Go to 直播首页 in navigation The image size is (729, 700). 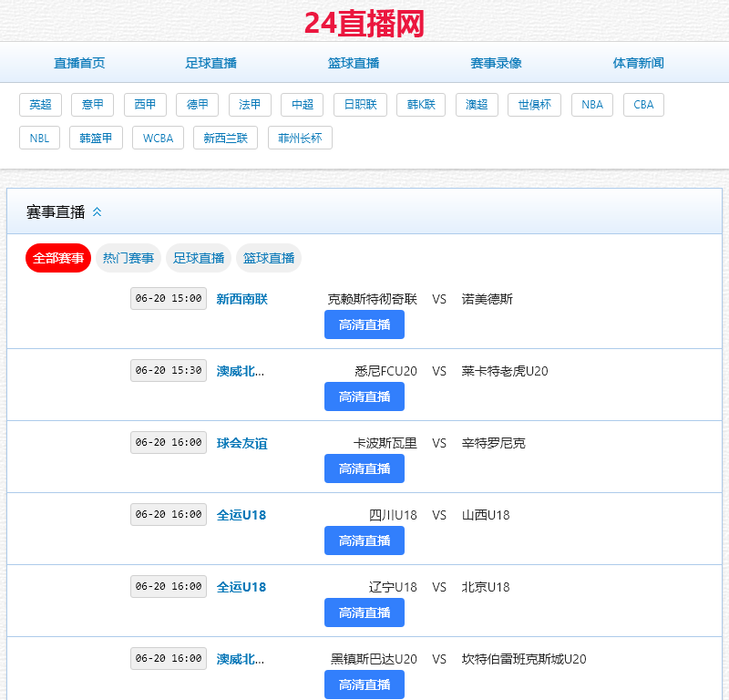[x=79, y=63]
